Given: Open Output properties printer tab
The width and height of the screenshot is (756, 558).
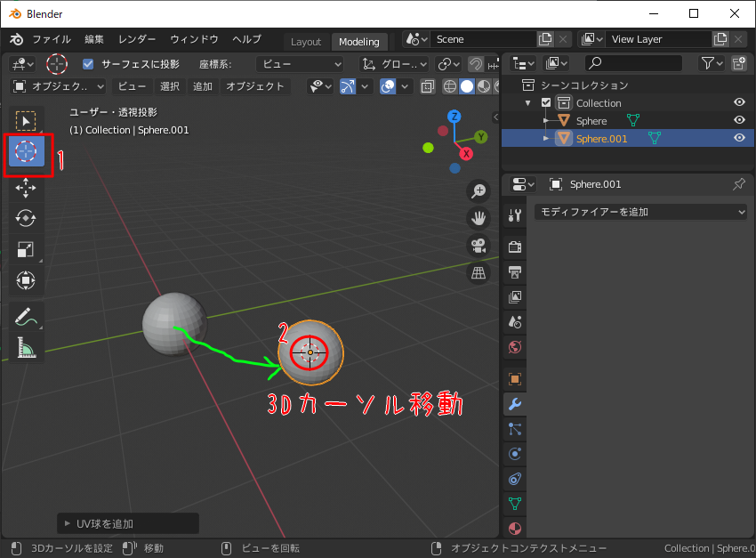Looking at the screenshot, I should point(515,272).
